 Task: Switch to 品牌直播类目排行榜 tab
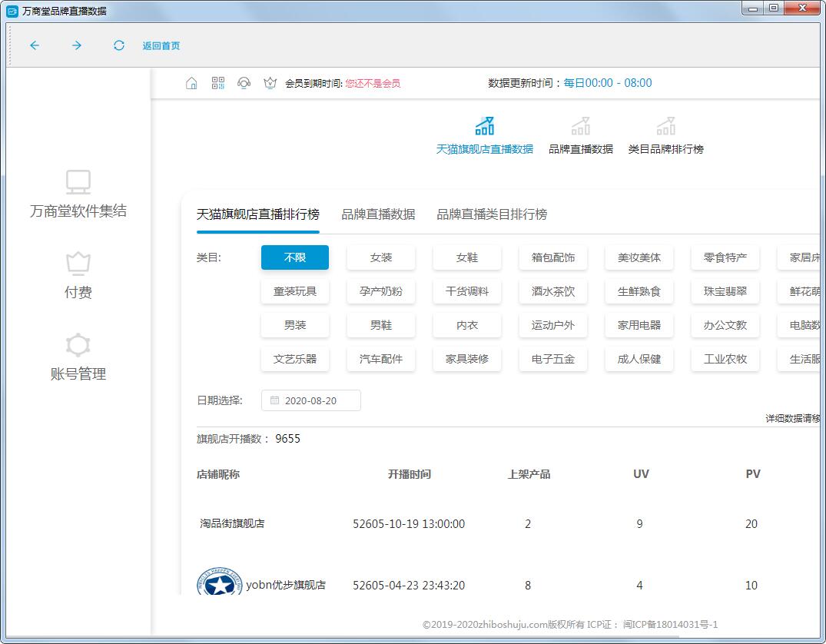coord(492,214)
